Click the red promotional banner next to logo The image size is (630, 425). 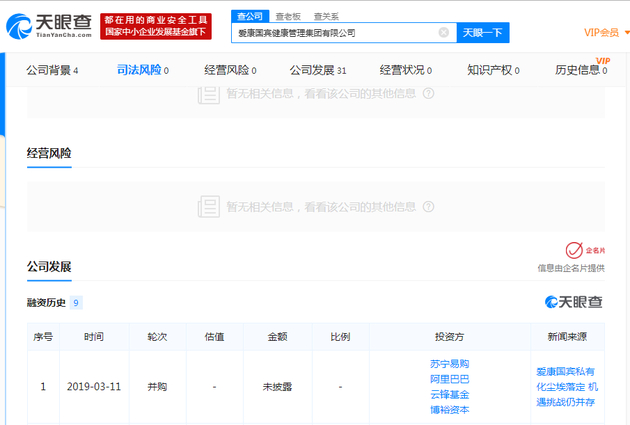[156, 25]
